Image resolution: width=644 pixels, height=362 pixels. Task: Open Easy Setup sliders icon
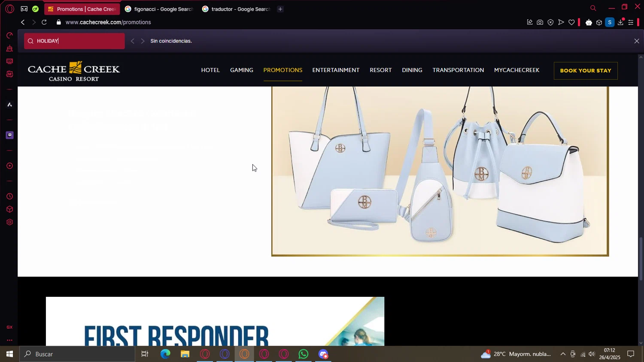631,22
